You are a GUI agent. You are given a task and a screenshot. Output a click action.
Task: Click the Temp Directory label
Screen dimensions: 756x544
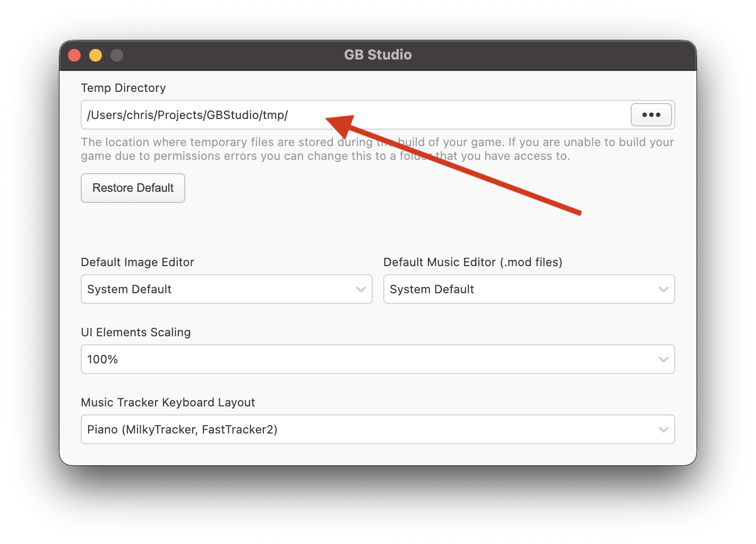pos(123,88)
